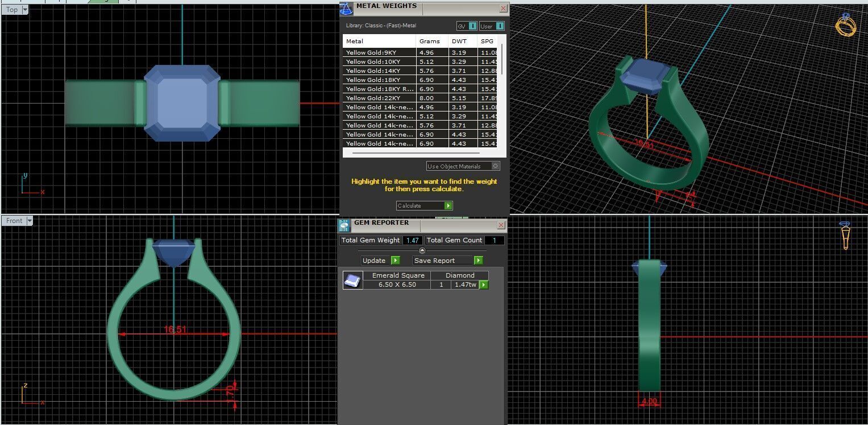
Task: Click the gold ring icon in perspective viewport
Action: click(845, 25)
